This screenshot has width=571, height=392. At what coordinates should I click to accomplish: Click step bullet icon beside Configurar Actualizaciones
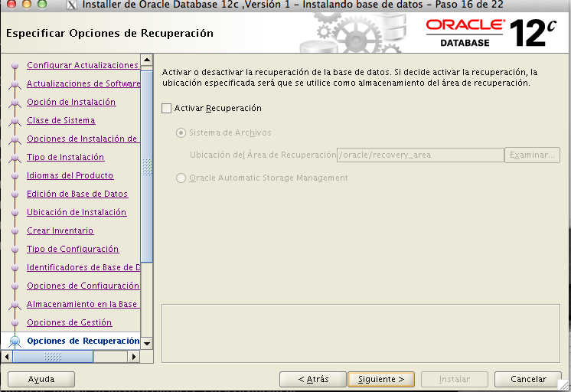pyautogui.click(x=15, y=66)
